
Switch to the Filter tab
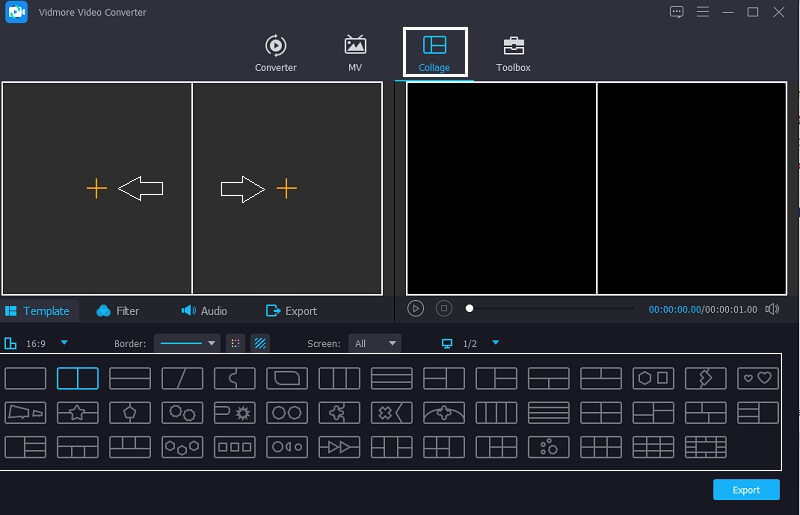[118, 311]
